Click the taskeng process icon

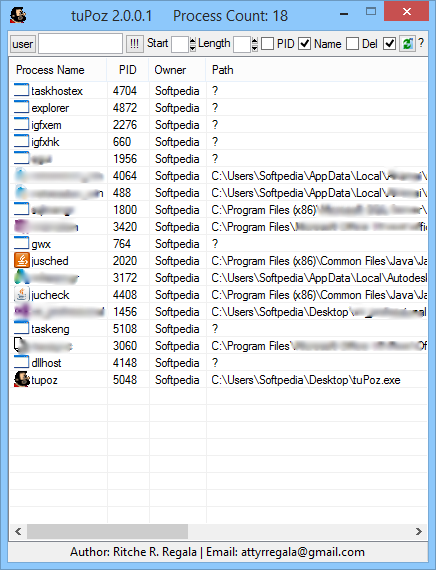tap(21, 328)
